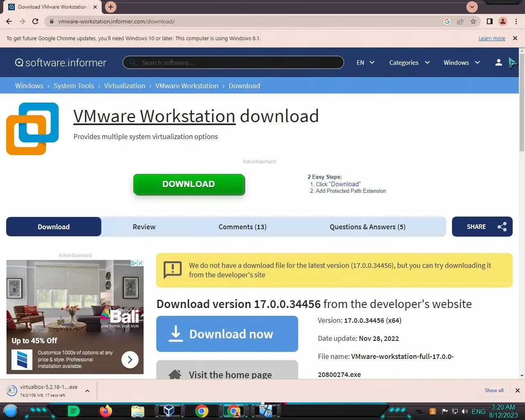The image size is (525, 420).
Task: Open Chrome's three-dot menu
Action: [516, 21]
